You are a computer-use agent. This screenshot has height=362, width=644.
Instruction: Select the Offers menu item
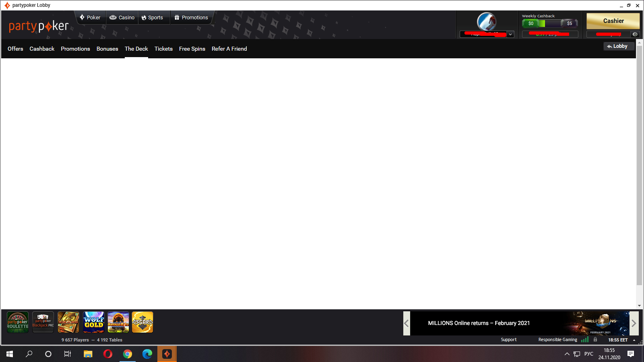(15, 49)
